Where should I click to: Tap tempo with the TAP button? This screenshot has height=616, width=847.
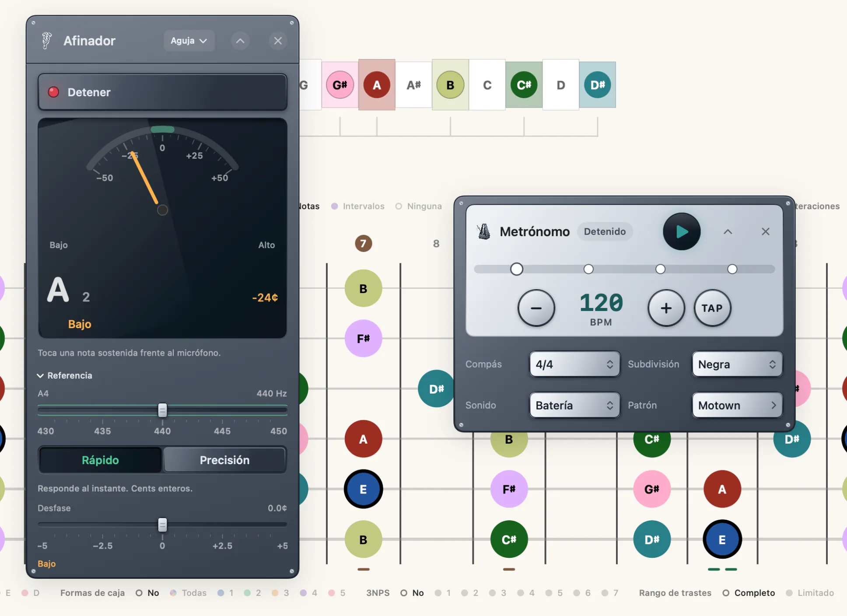pyautogui.click(x=712, y=308)
